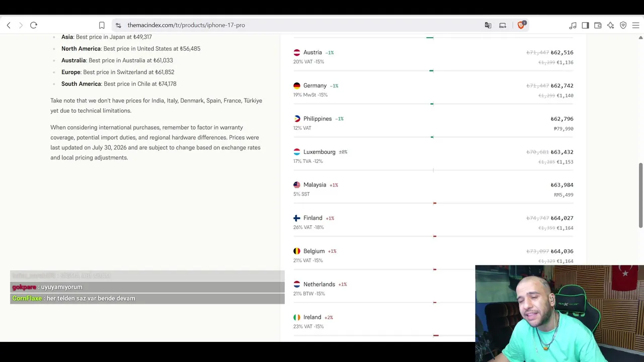Click Belgium's ₺64,036 price
The image size is (644, 362).
point(562,251)
